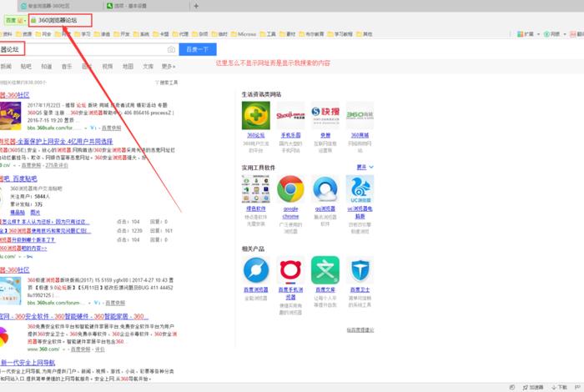Open the 360安全软件 - 360智能硬件 result
Screen dimensions: 584x392
click(74, 316)
